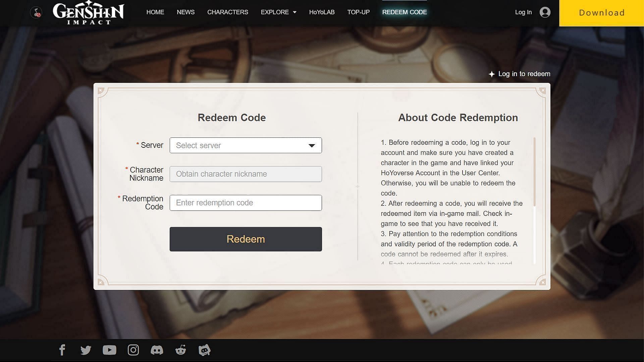Open the Twitter social media icon
This screenshot has height=362, width=644.
click(x=86, y=350)
